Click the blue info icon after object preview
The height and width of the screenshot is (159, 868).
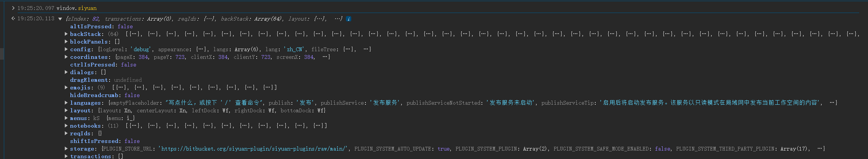[x=349, y=19]
